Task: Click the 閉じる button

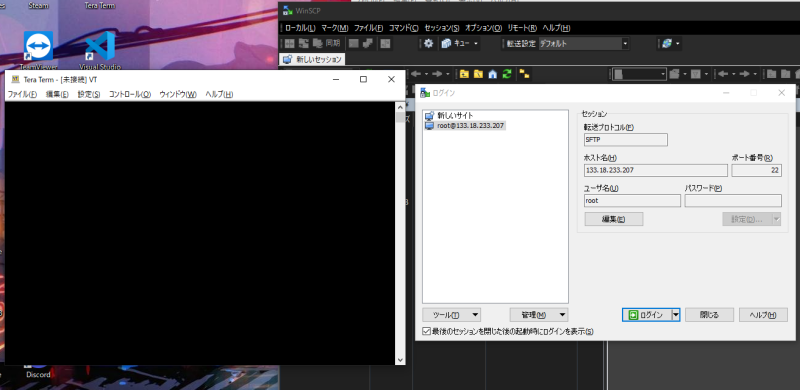Action: (x=709, y=315)
